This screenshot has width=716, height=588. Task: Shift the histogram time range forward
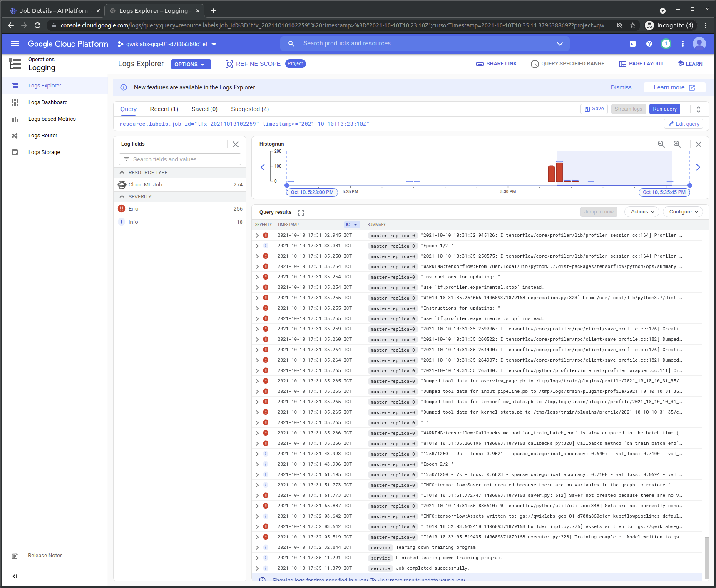(x=698, y=167)
